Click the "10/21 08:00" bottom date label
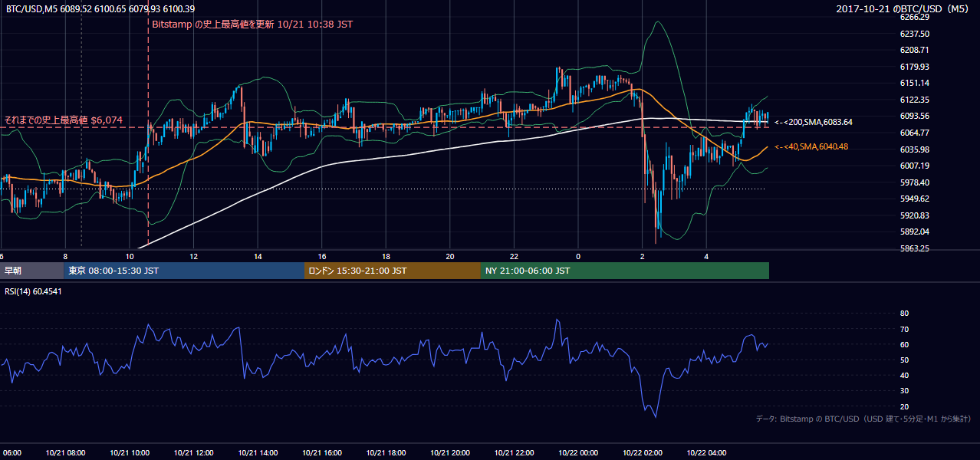 (65, 453)
